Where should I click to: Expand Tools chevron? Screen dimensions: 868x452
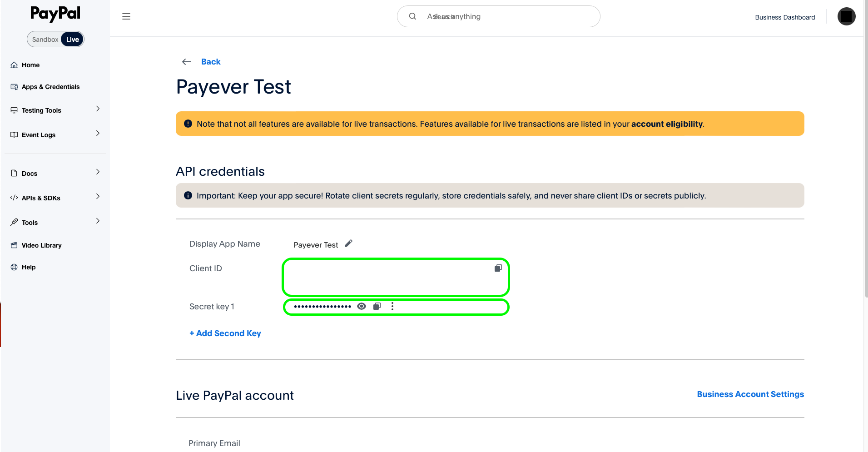[x=98, y=221]
